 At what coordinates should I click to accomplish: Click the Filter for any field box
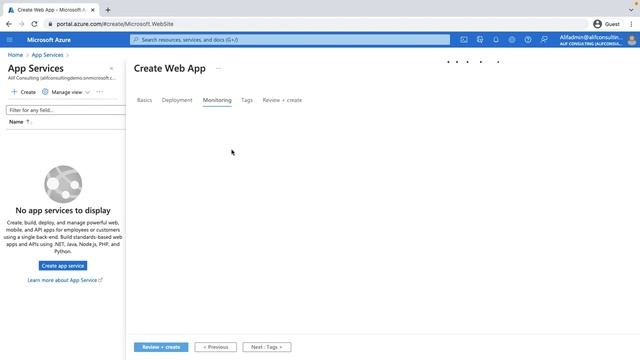[x=66, y=110]
